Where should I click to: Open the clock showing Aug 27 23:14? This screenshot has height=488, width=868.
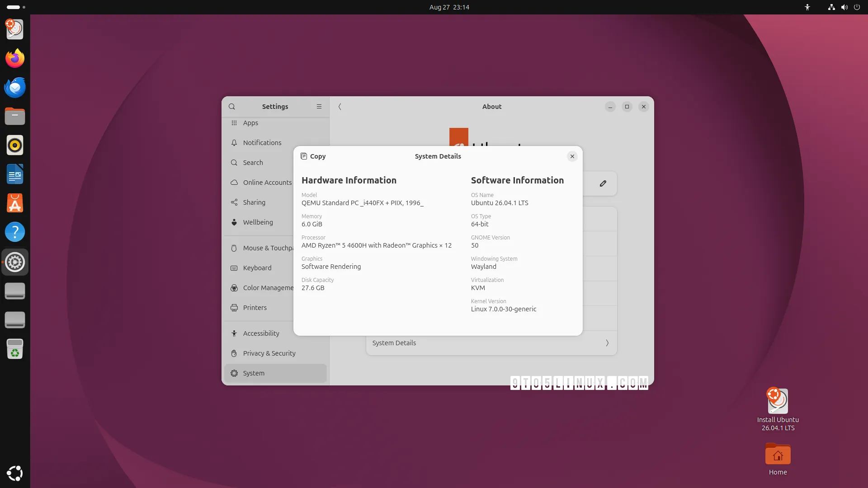click(449, 7)
